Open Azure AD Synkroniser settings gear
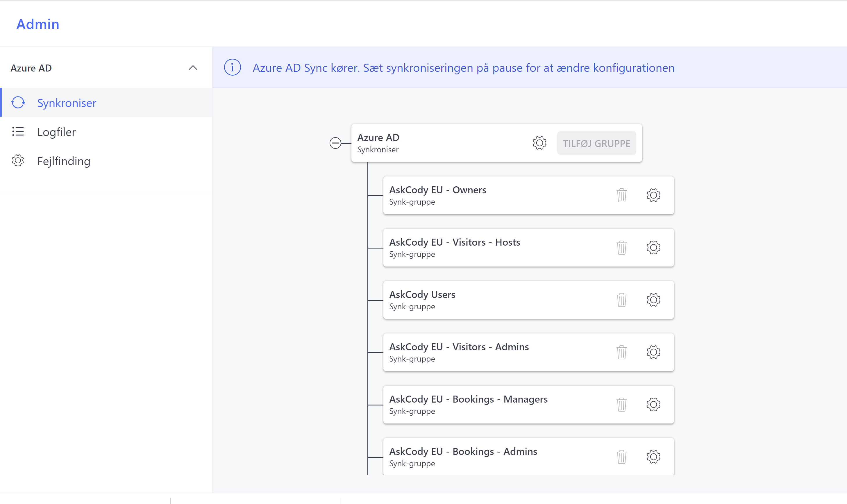Viewport: 847px width, 504px height. click(x=539, y=143)
